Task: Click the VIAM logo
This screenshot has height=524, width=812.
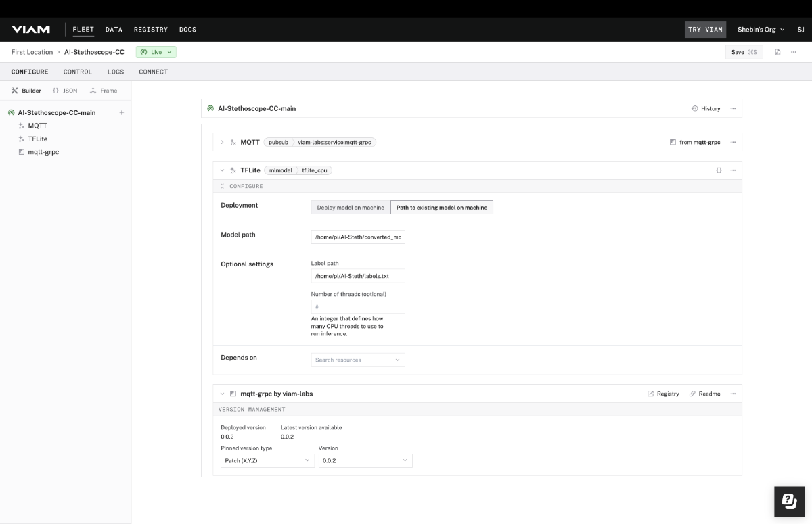Action: (30, 30)
